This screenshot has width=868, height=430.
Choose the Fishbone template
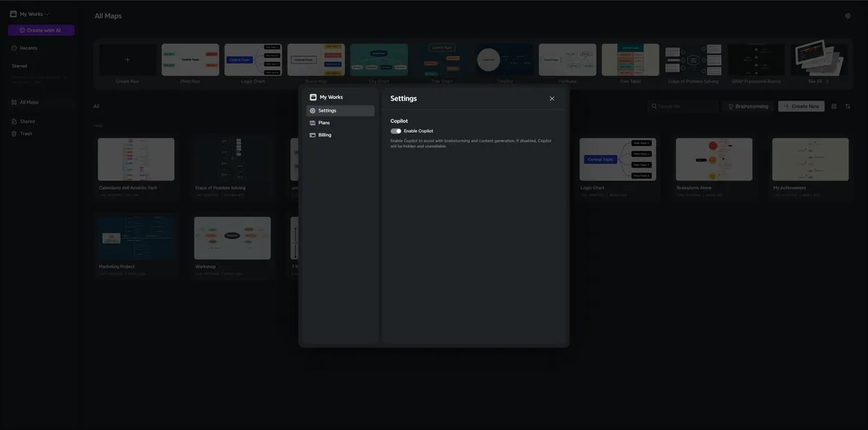568,64
